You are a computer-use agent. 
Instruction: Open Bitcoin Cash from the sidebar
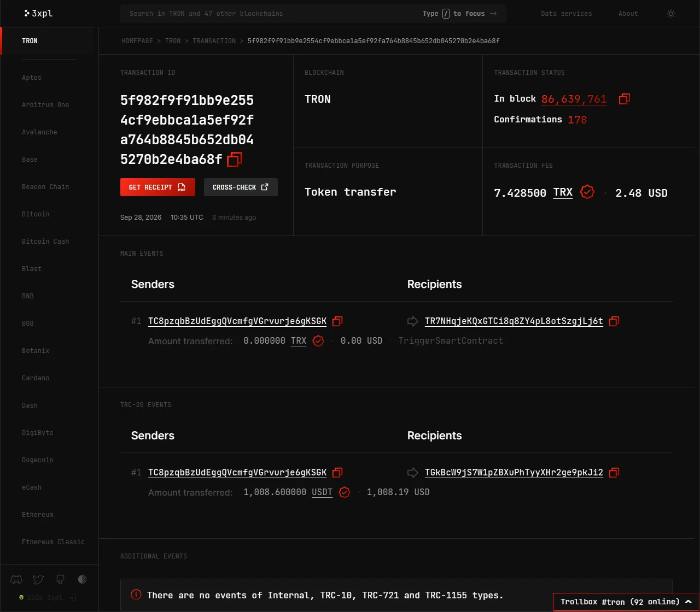45,242
